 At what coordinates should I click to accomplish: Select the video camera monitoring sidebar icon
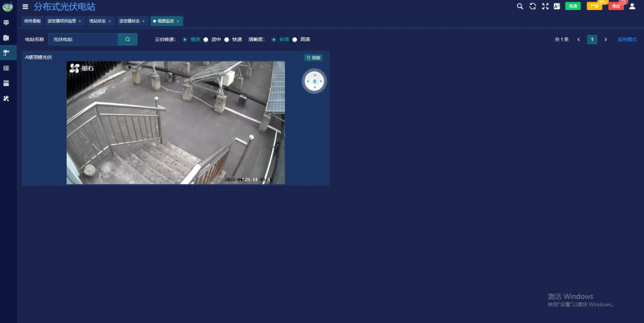click(x=6, y=52)
